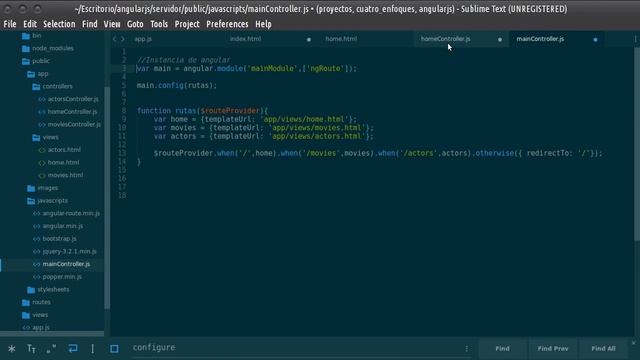Collapse the app folder in sidebar

[x=38, y=74]
